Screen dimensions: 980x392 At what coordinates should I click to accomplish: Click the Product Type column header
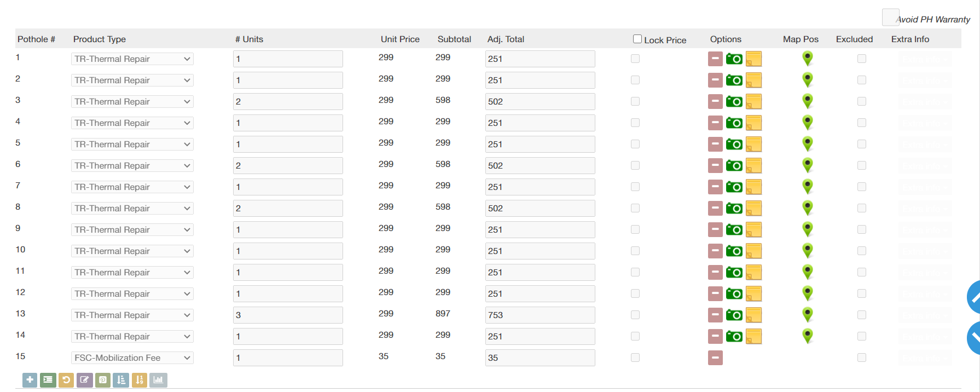click(100, 39)
